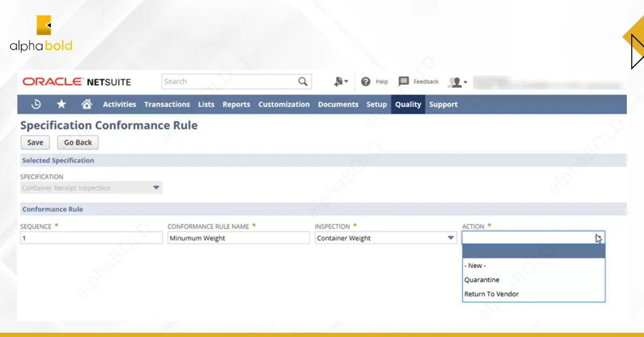Click the Save button
Screen dimensions: 644x337
pyautogui.click(x=35, y=142)
